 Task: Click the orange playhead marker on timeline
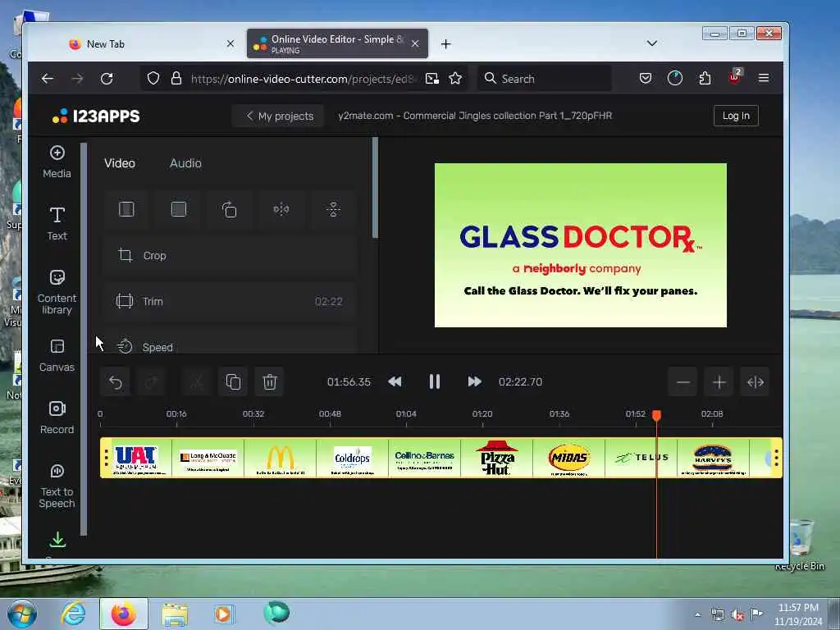657,415
